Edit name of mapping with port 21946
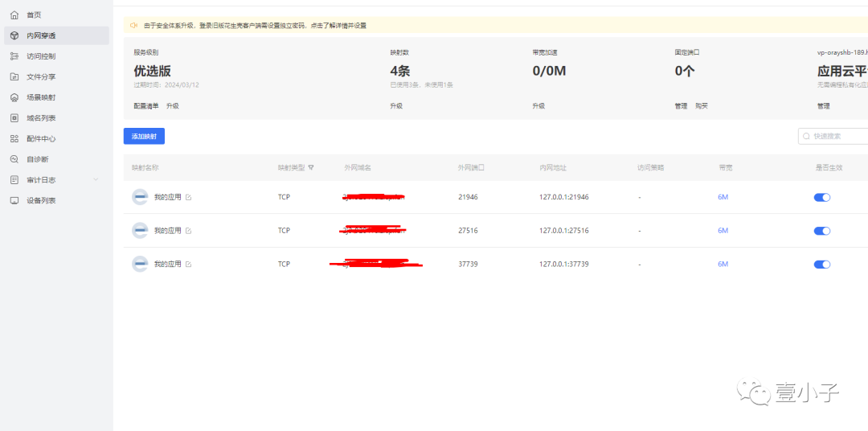This screenshot has height=431, width=868. click(x=188, y=197)
